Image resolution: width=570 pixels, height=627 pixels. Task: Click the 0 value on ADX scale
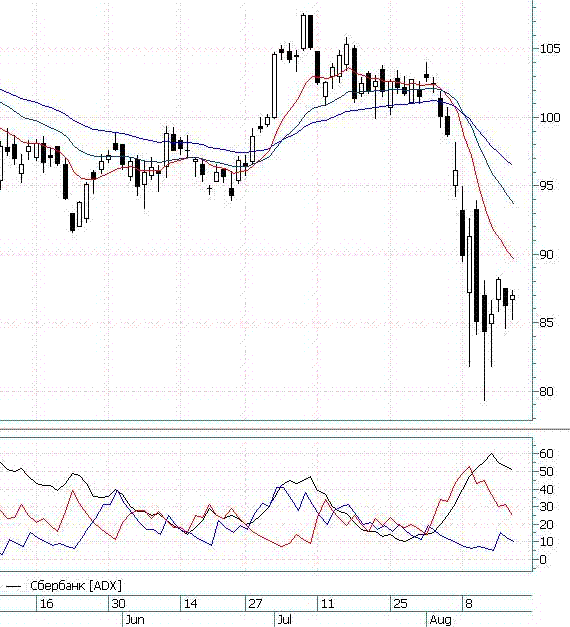coord(543,559)
